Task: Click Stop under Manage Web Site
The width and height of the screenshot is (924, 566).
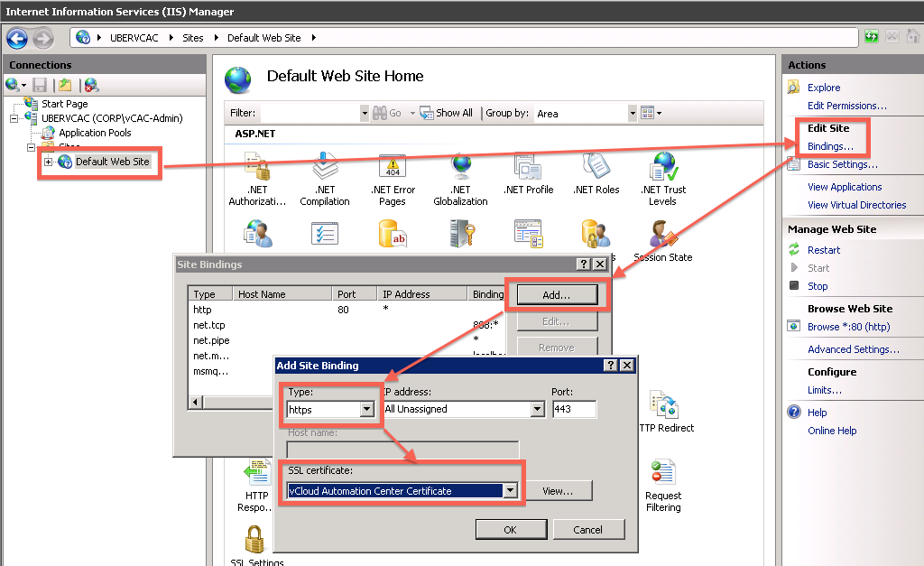Action: (818, 286)
